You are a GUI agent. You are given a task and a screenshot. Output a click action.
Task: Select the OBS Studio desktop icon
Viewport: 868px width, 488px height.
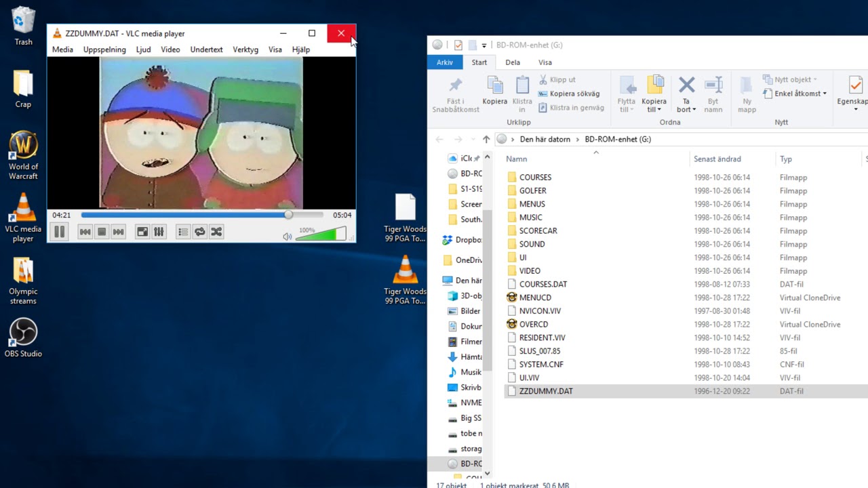coord(23,338)
